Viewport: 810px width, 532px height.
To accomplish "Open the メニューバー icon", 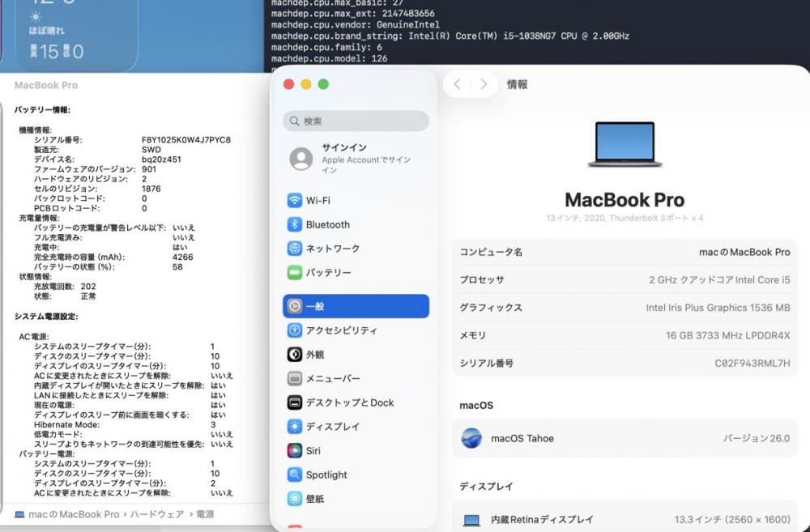I will 295,379.
